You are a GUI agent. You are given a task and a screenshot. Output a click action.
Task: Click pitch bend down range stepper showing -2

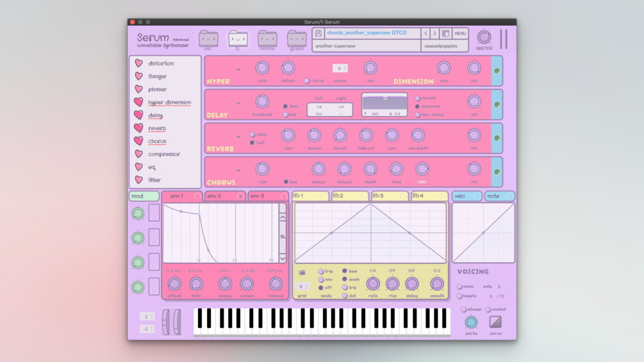(147, 329)
